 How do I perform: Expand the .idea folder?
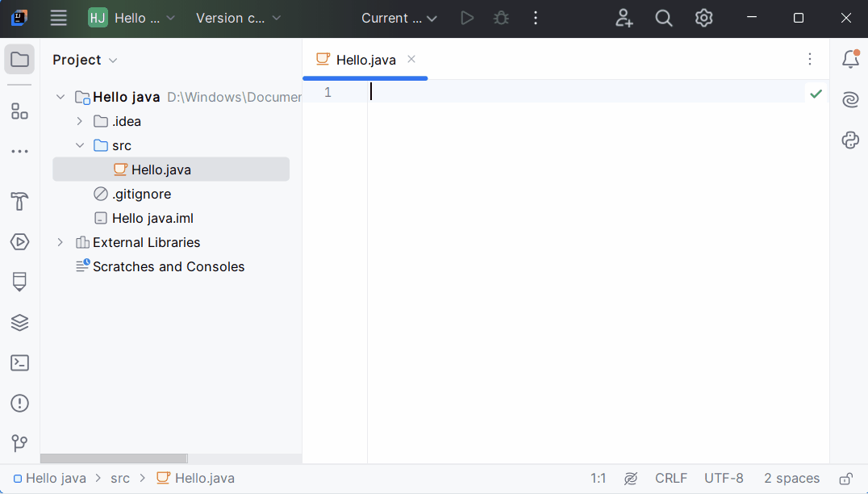pyautogui.click(x=79, y=121)
